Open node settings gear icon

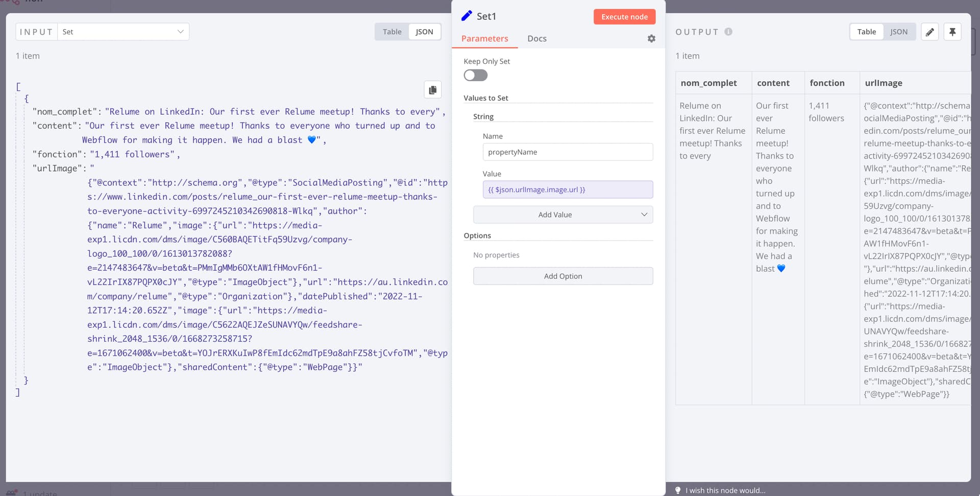tap(651, 39)
